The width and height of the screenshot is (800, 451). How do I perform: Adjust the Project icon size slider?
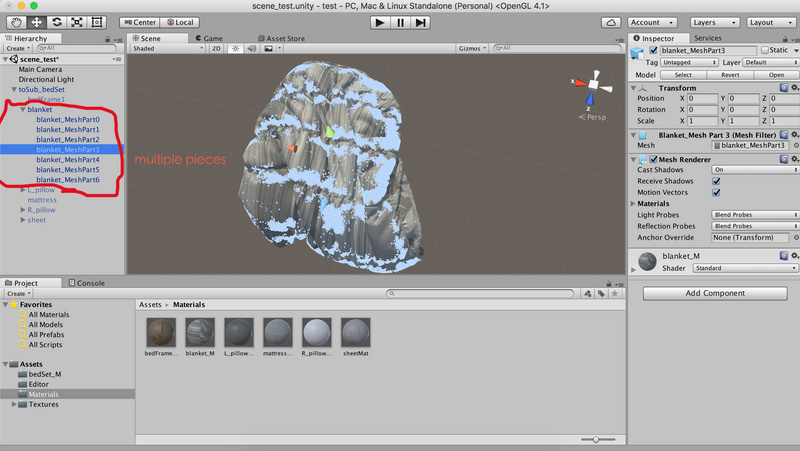coord(597,439)
